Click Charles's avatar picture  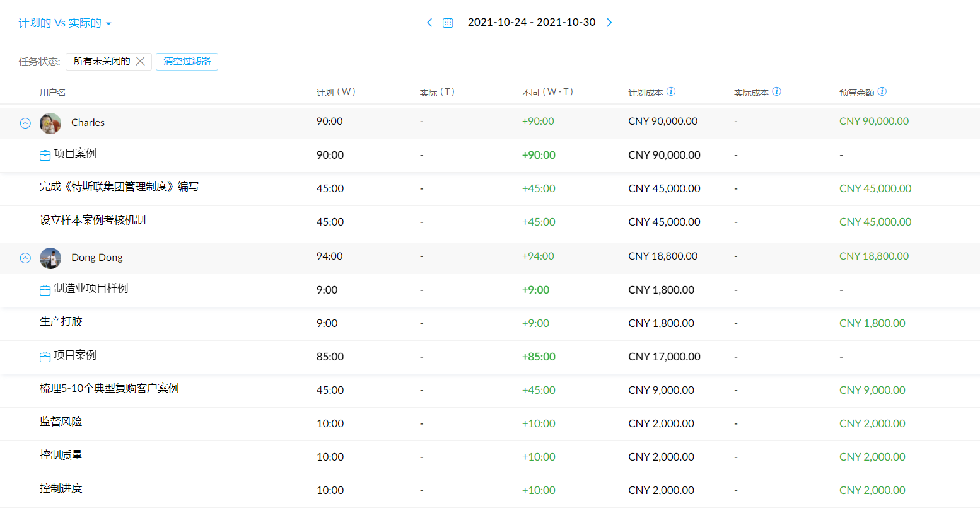50,123
